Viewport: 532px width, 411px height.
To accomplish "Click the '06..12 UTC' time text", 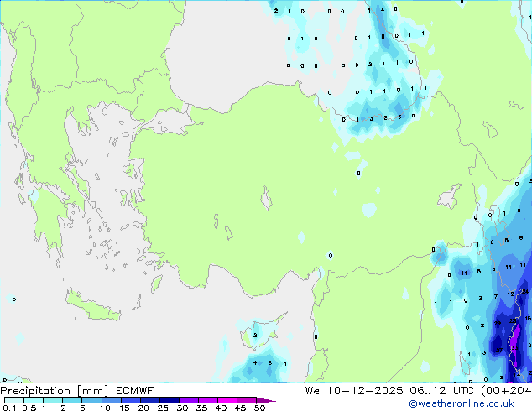I will (x=441, y=391).
